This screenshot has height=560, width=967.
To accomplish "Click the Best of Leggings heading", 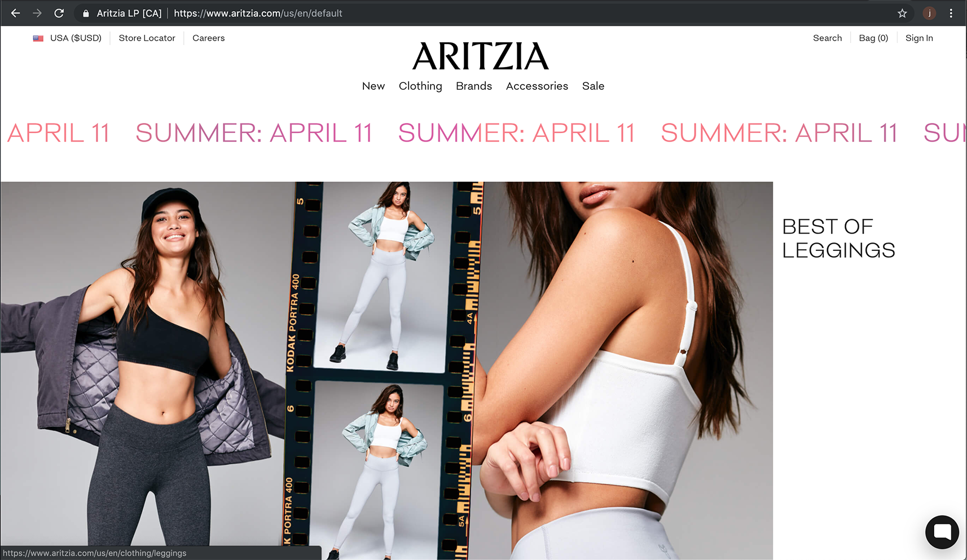I will click(x=838, y=238).
